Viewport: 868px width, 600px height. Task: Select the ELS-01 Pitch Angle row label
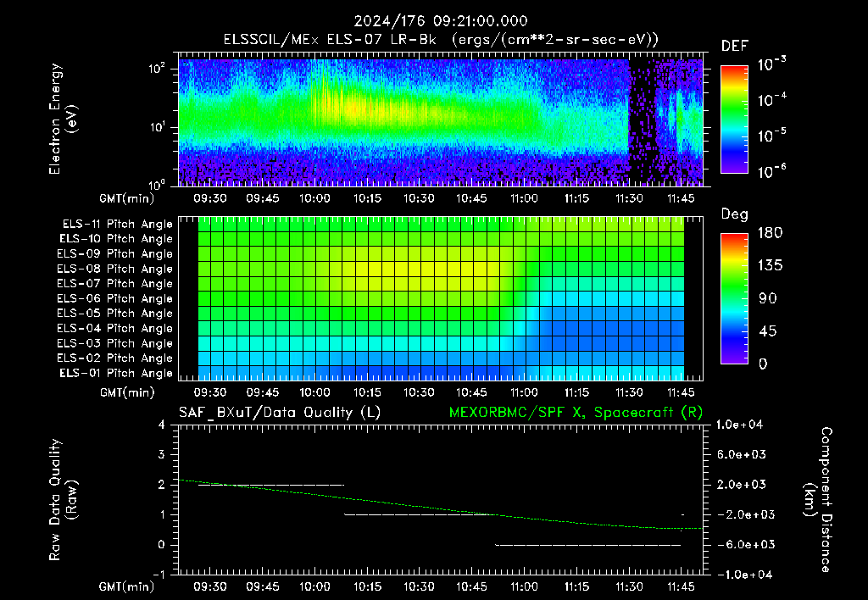click(116, 373)
